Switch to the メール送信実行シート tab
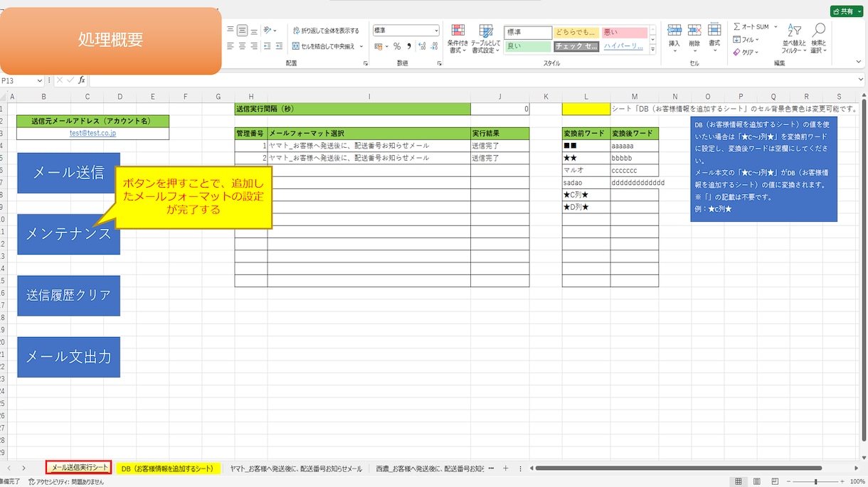The image size is (868, 487). [80, 468]
